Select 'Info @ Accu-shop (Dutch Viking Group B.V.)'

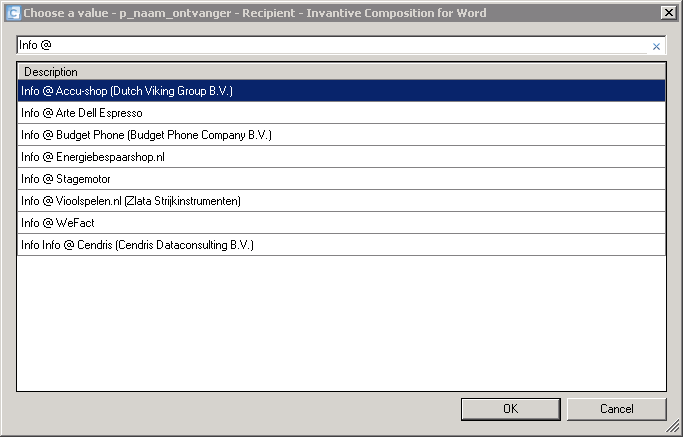coord(342,91)
